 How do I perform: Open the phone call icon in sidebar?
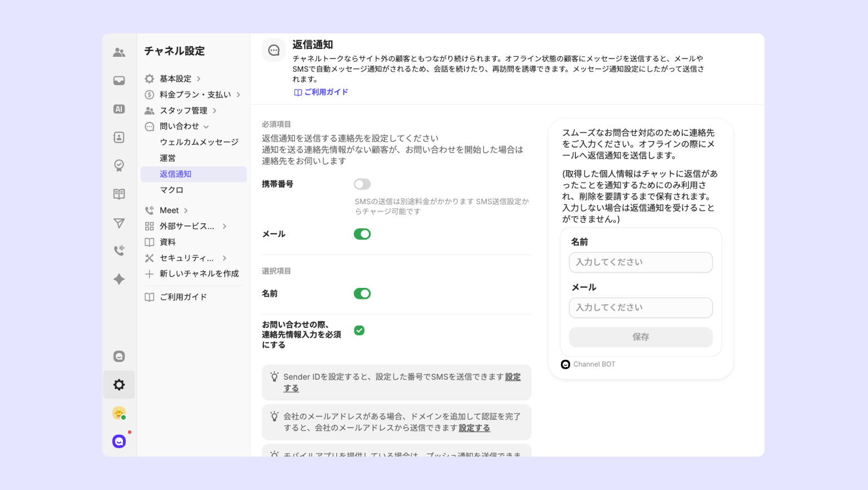pos(119,251)
